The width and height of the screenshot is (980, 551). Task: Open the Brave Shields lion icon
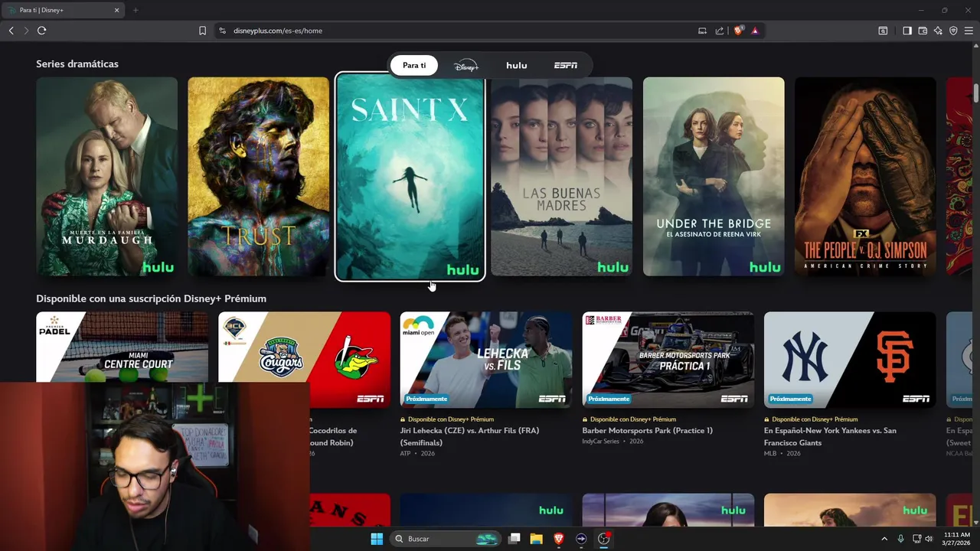pyautogui.click(x=738, y=31)
